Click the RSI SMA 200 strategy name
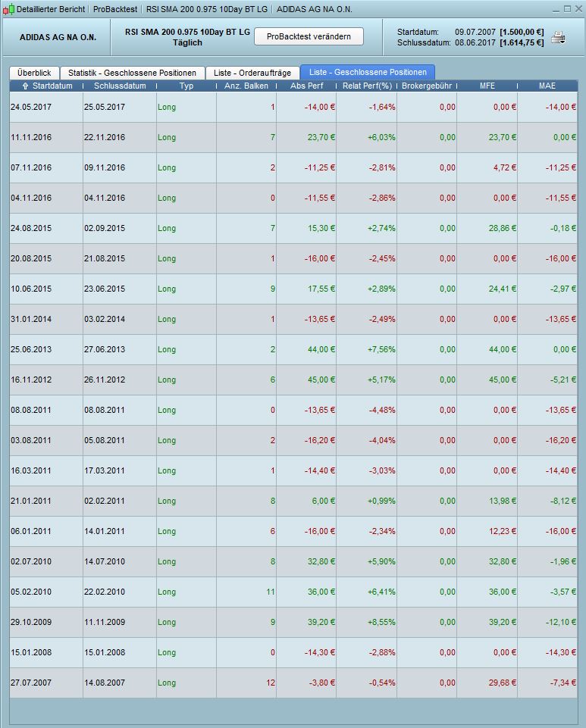Image resolution: width=586 pixels, height=728 pixels. coord(187,32)
